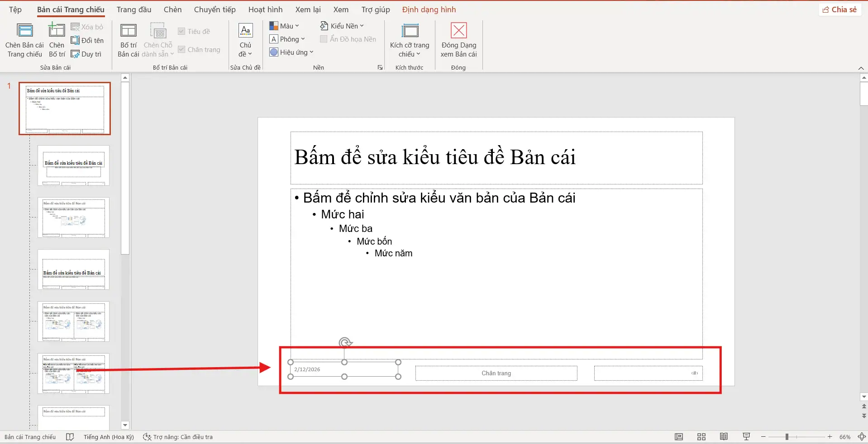Switch to the Chèn ribbon tab

(x=172, y=9)
